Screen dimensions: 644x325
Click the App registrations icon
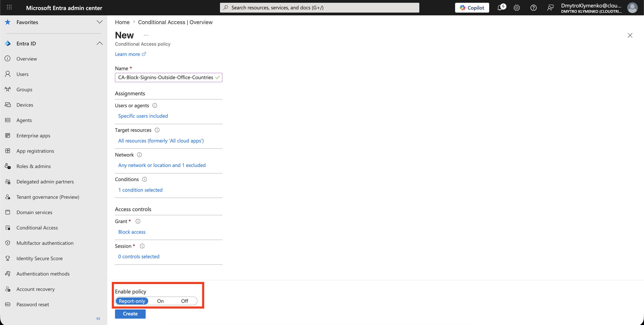tap(8, 151)
